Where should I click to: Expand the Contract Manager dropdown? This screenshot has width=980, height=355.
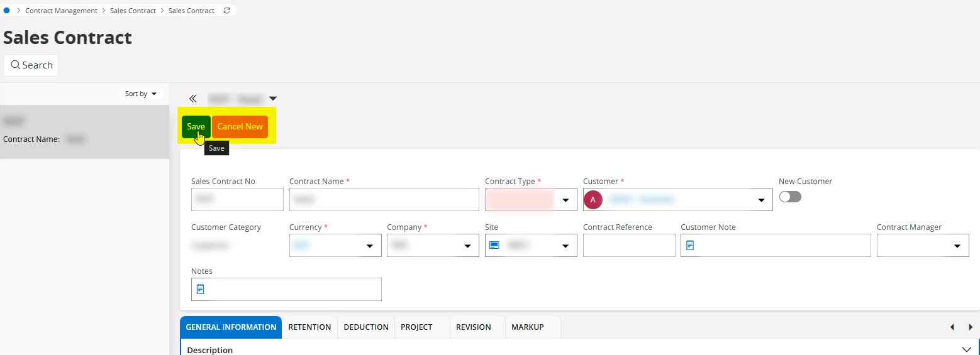tap(957, 246)
